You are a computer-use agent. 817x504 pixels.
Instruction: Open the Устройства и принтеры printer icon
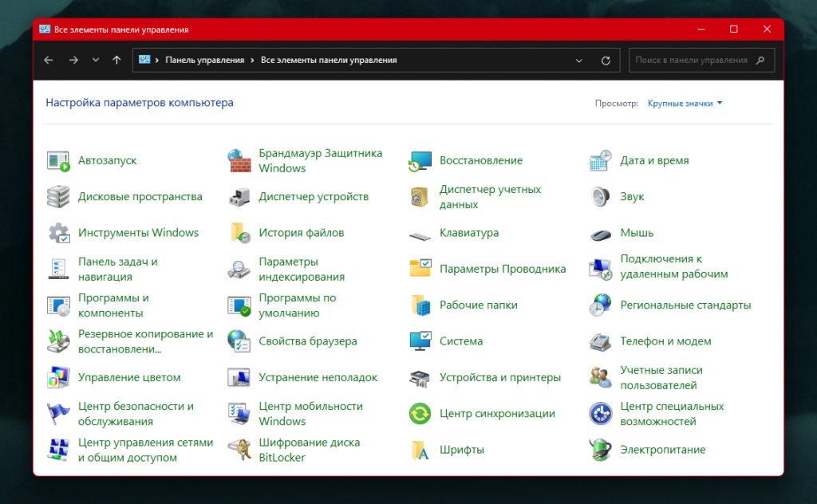click(x=420, y=379)
